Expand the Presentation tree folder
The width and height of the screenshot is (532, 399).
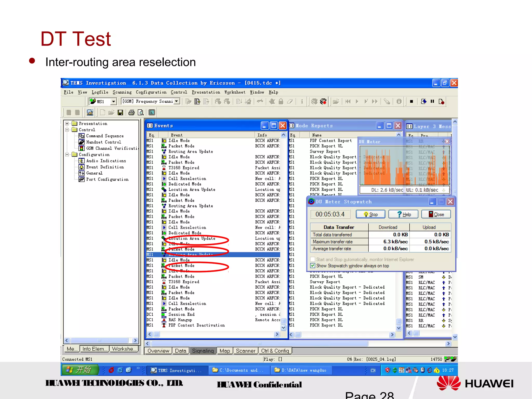point(67,124)
